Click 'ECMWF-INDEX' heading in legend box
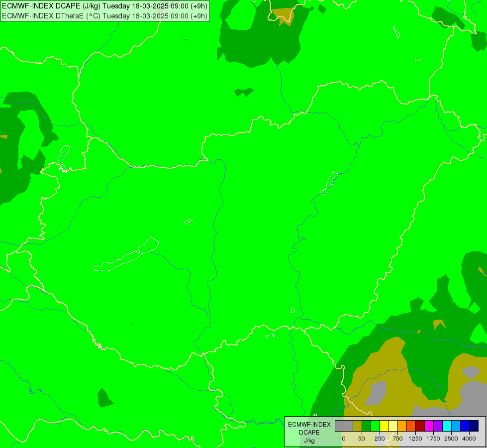This screenshot has height=448, width=487. [309, 425]
